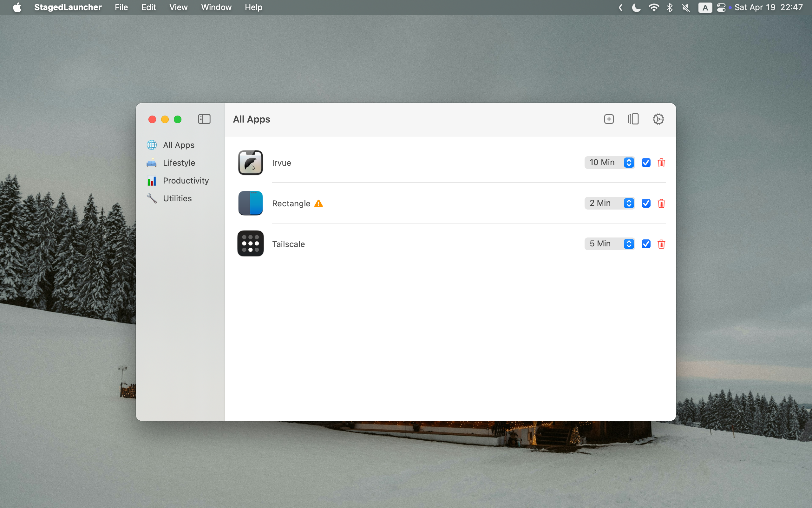Image resolution: width=812 pixels, height=508 pixels.
Task: Delete Rectangle with its trash icon
Action: coord(661,203)
